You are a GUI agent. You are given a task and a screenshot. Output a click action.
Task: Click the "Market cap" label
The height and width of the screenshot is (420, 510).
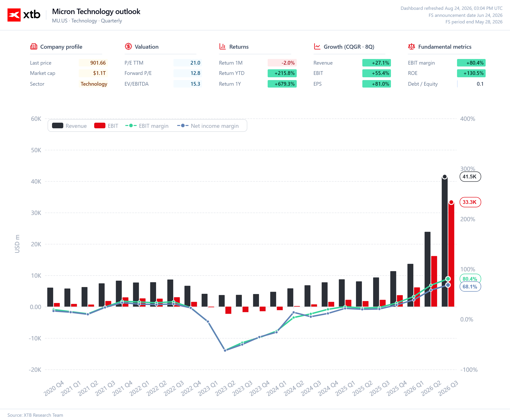[x=43, y=73]
